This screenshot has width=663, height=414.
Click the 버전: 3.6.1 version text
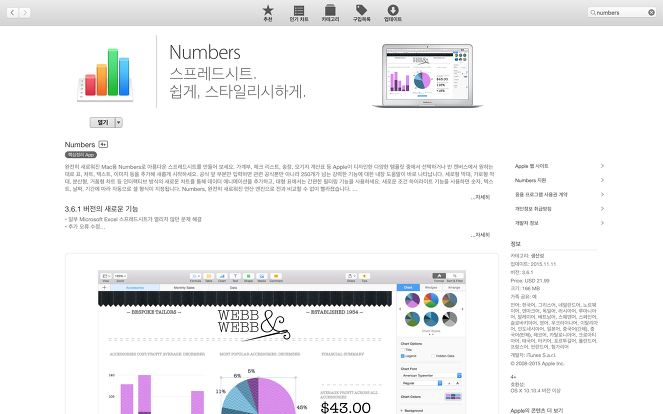click(522, 272)
